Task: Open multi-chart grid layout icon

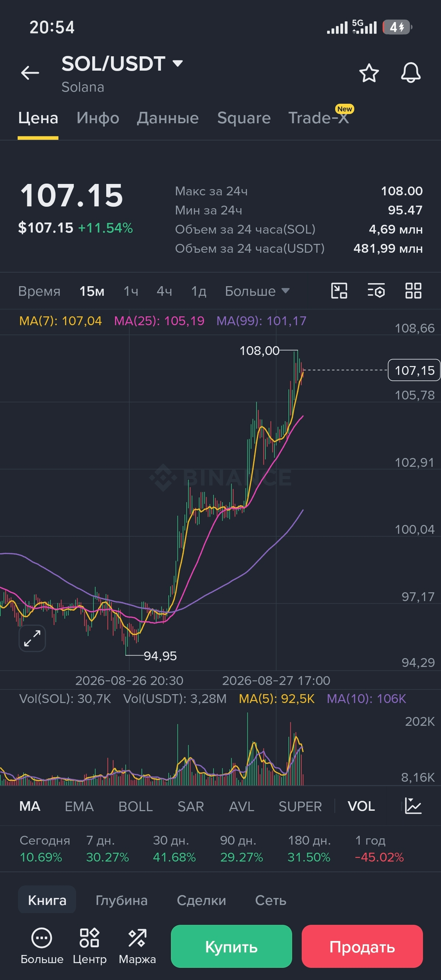Action: coord(413,291)
